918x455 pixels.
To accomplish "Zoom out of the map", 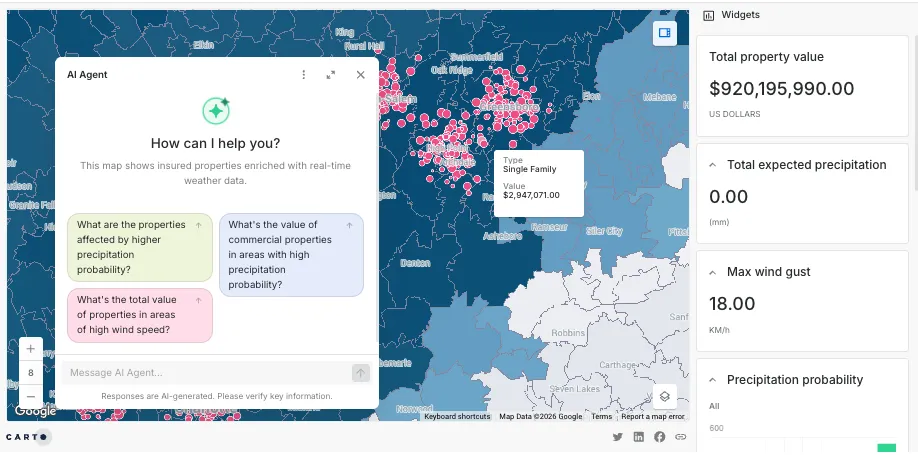I will [x=31, y=396].
